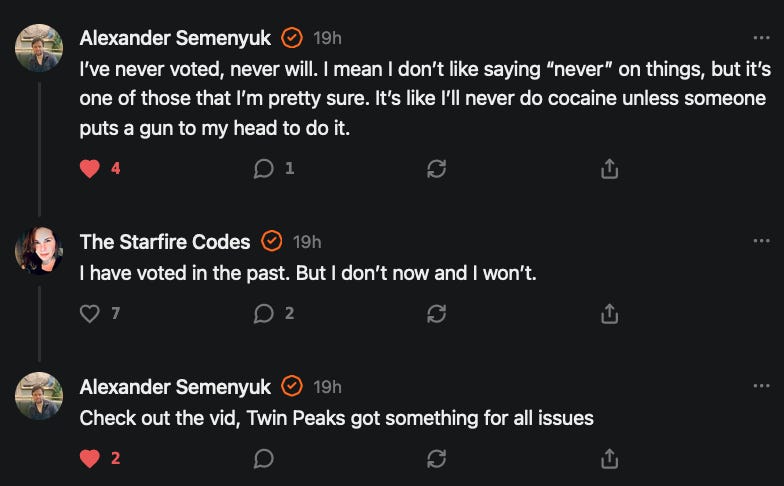
Task: Click Alexander Semenyuk's avatar on top comment
Action: [39, 47]
